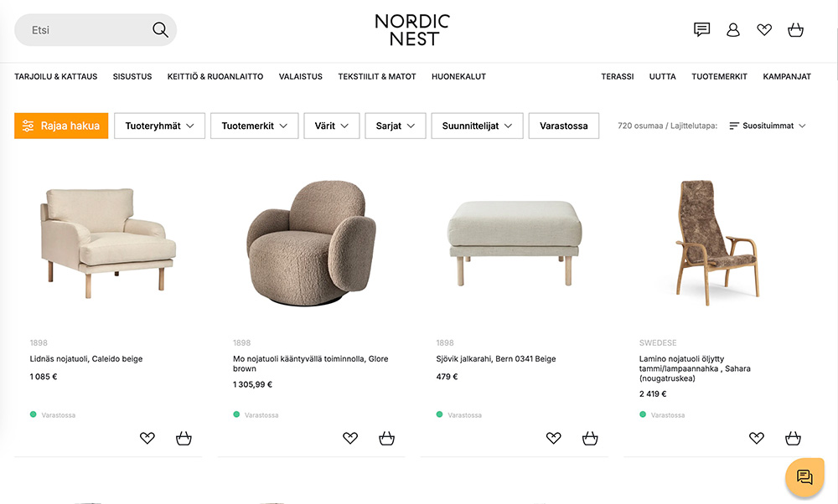Change sorting via the Suositummat dropdown

coord(766,126)
